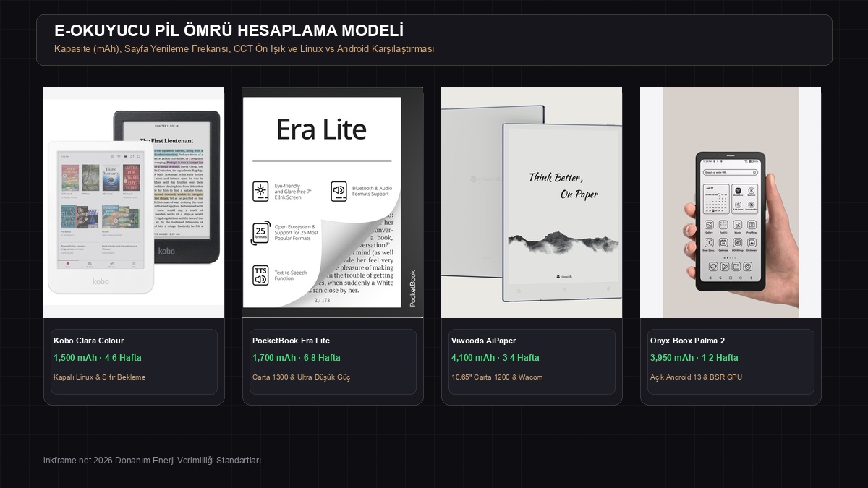
Task: Select the PocketBook Era Lite title
Action: pyautogui.click(x=291, y=341)
